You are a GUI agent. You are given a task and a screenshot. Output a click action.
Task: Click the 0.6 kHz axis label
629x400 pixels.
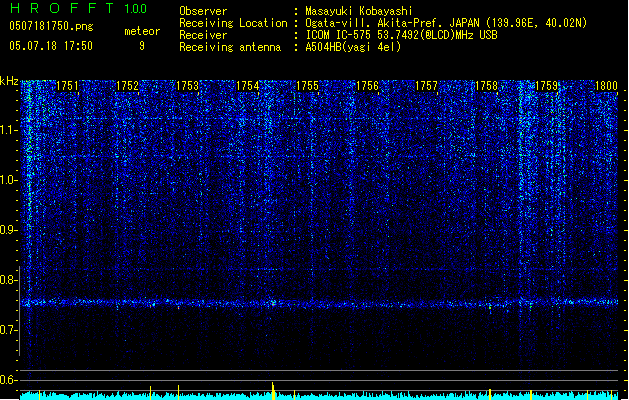8,380
